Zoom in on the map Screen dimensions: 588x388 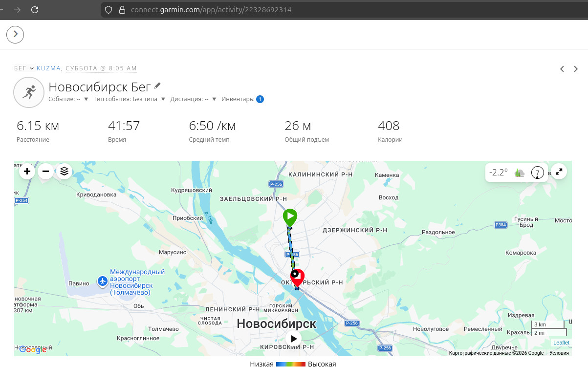coord(27,172)
